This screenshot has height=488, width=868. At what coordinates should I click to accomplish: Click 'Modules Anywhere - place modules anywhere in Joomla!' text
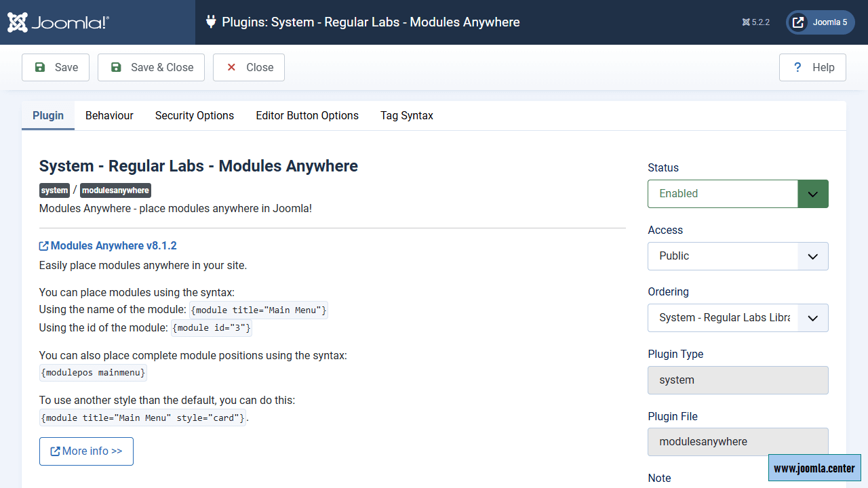(176, 209)
